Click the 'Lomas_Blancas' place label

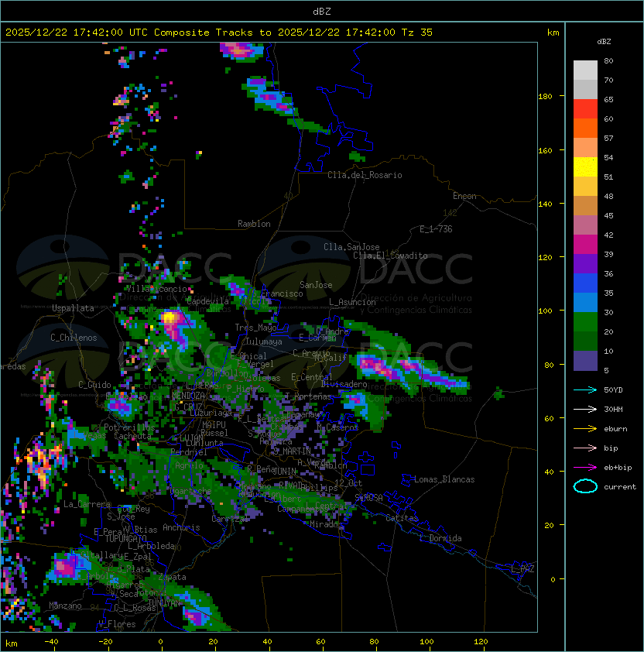click(x=444, y=479)
